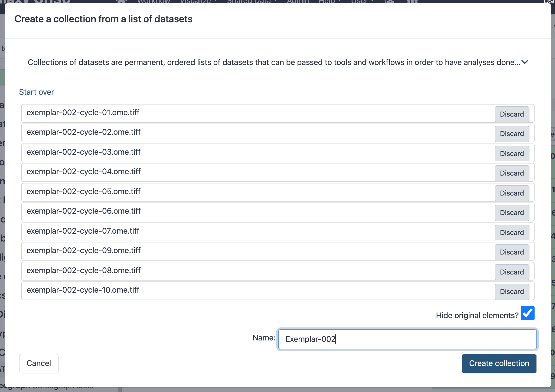This screenshot has height=392, width=555.
Task: Uncheck Hide original elements checkbox
Action: 527,313
